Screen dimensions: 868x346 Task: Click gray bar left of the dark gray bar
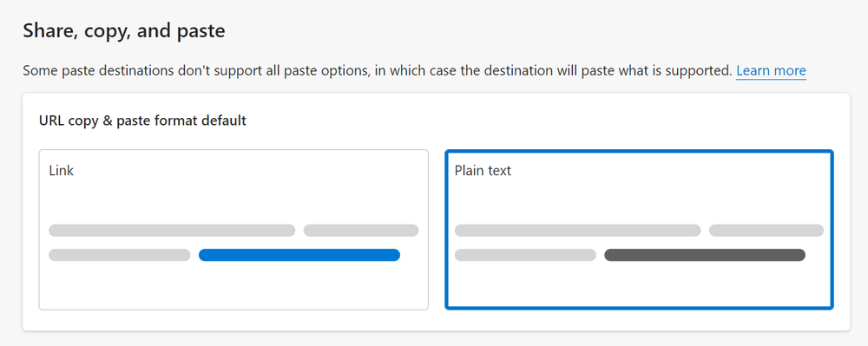[x=525, y=255]
